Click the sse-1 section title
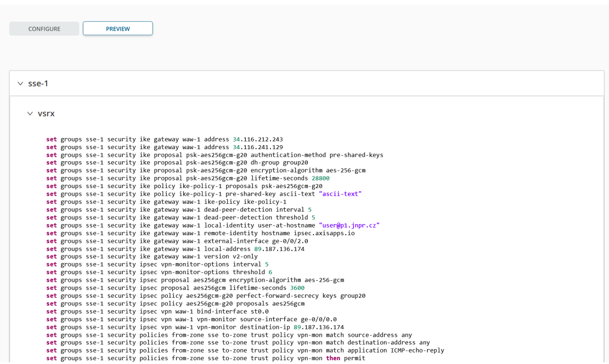 click(38, 83)
